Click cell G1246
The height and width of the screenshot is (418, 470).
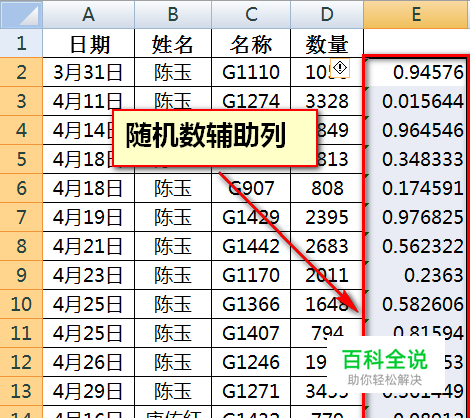251,362
